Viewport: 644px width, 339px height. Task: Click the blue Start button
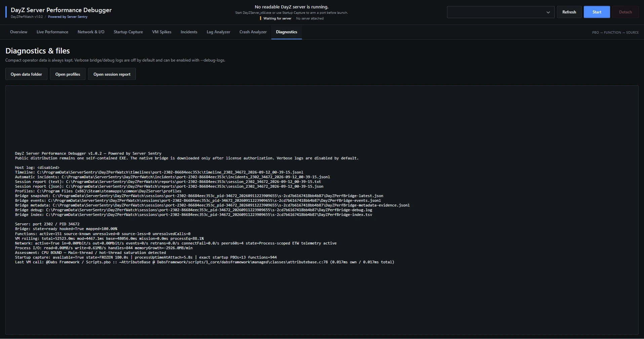click(597, 12)
